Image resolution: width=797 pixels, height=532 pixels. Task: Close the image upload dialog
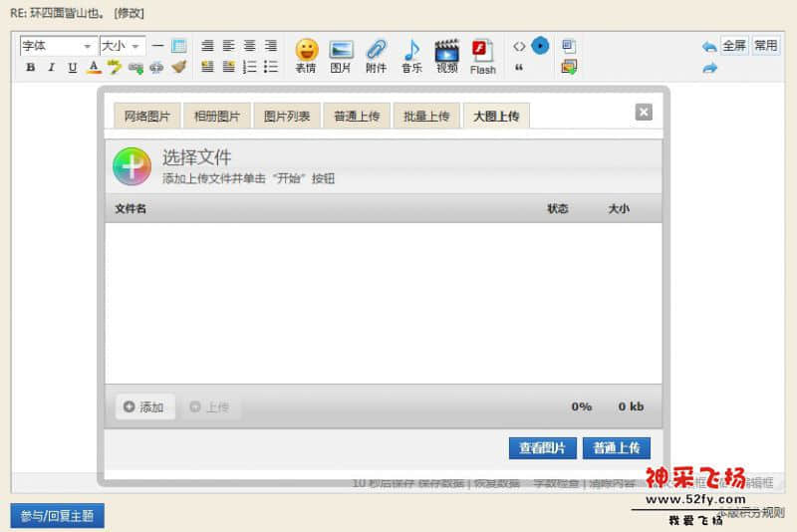coord(644,112)
